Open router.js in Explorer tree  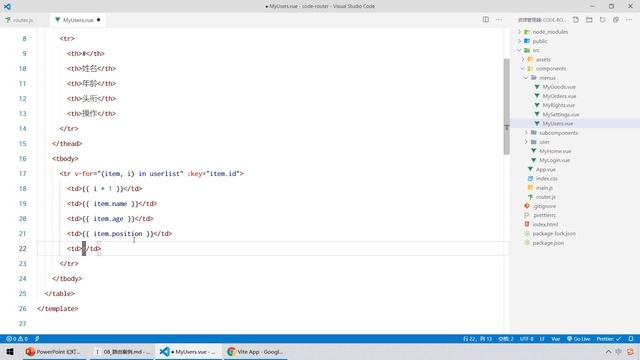point(546,197)
